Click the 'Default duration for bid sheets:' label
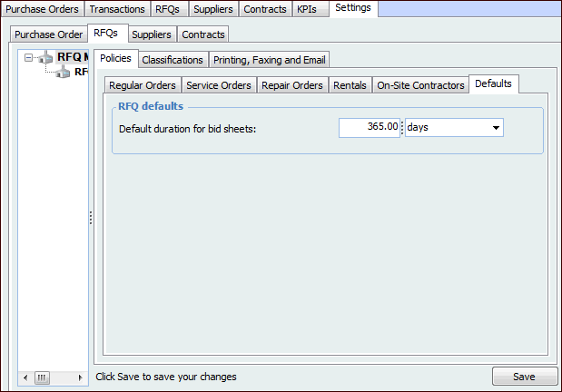Screen dimensions: 562x392 [187, 129]
